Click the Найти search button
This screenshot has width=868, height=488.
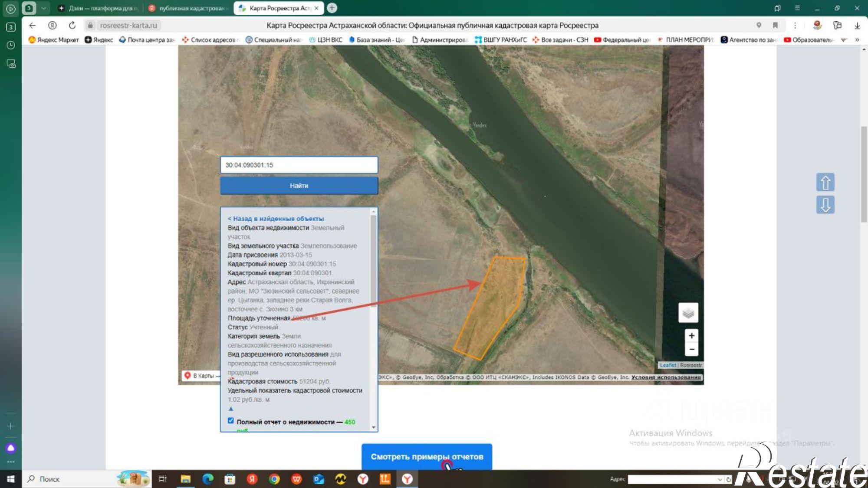[299, 185]
